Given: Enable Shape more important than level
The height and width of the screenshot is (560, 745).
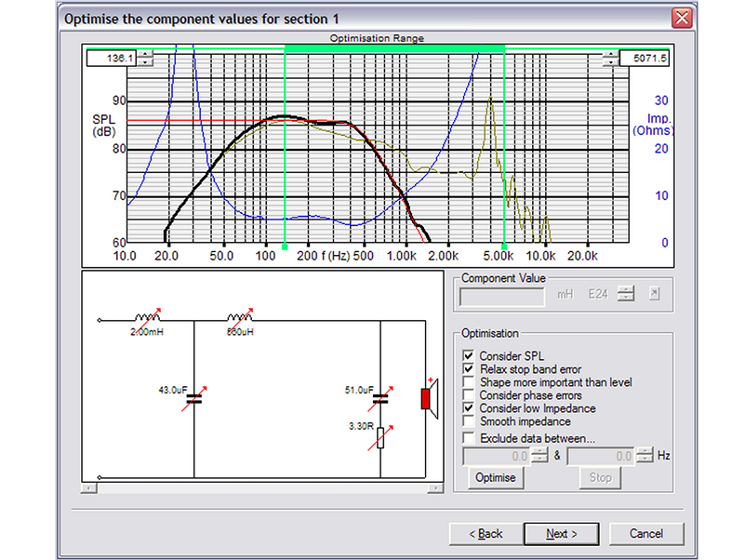Looking at the screenshot, I should pyautogui.click(x=468, y=382).
